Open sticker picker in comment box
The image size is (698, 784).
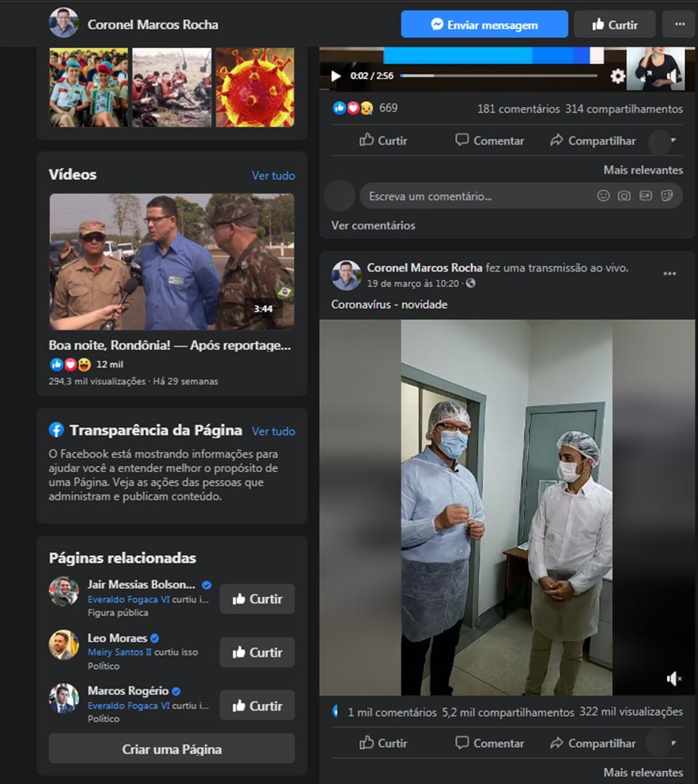[x=667, y=196]
